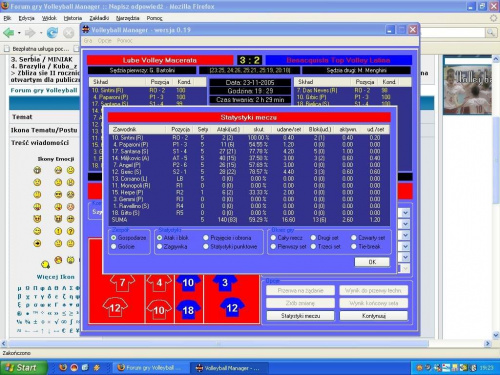Click the Zrób zmianę button

[x=300, y=303]
